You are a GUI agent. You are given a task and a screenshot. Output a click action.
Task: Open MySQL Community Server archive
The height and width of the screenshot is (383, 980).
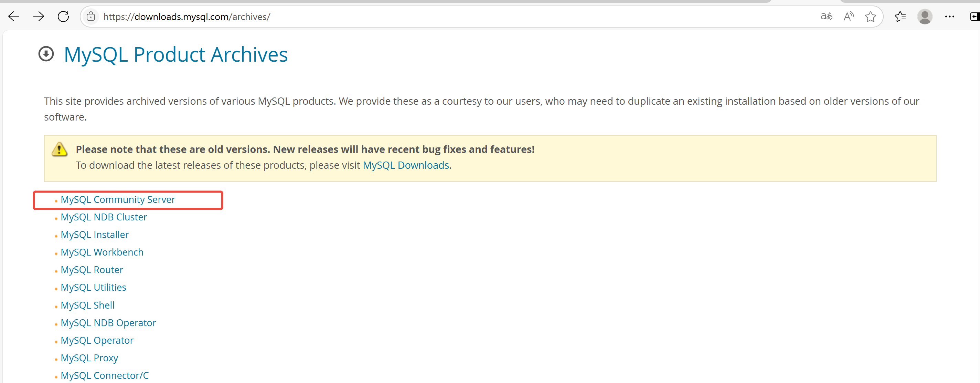point(118,199)
